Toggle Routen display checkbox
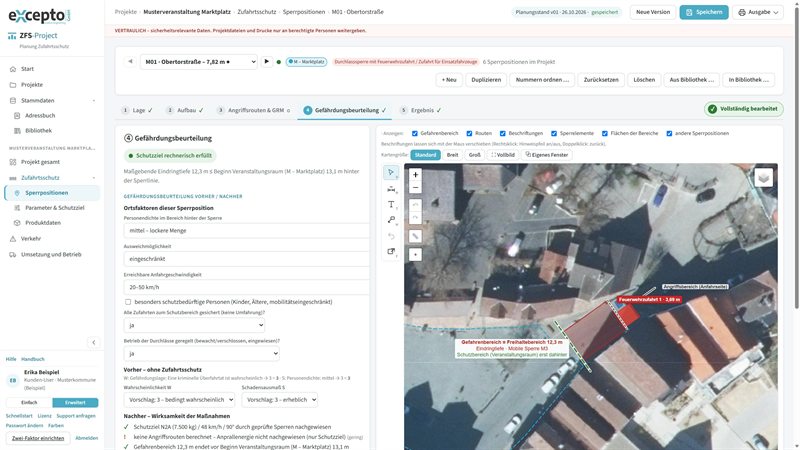This screenshot has height=450, width=800. pyautogui.click(x=469, y=133)
